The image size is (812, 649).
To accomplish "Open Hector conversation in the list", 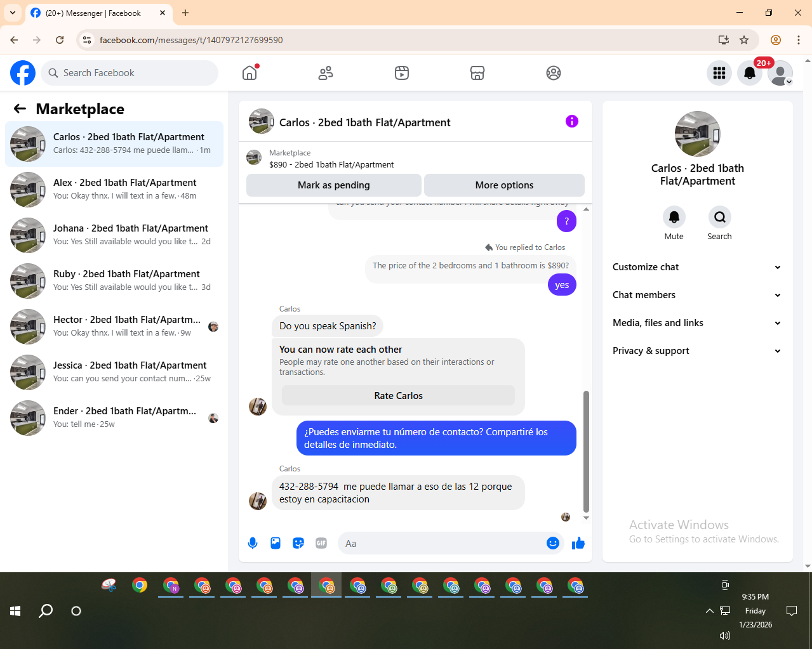I will (114, 327).
